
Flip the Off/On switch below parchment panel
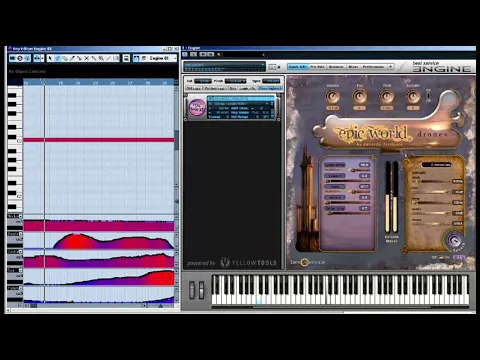click(x=441, y=257)
